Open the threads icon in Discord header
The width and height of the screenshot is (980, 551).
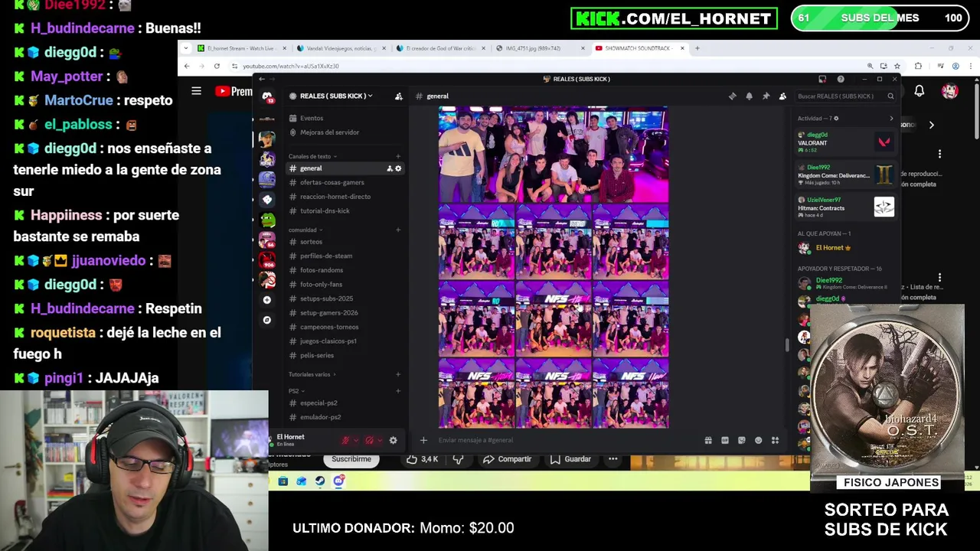pos(733,96)
